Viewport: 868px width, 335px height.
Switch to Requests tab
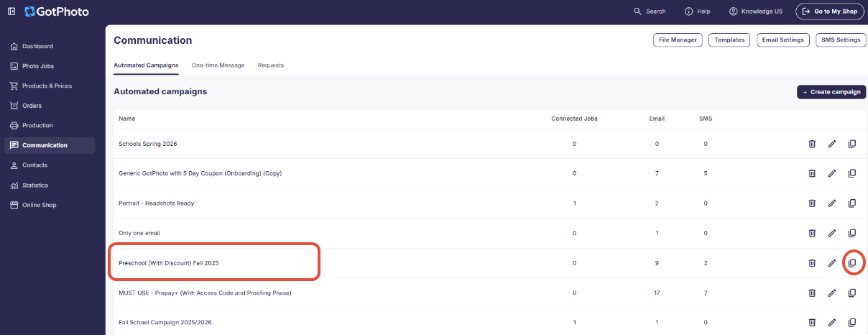[271, 65]
